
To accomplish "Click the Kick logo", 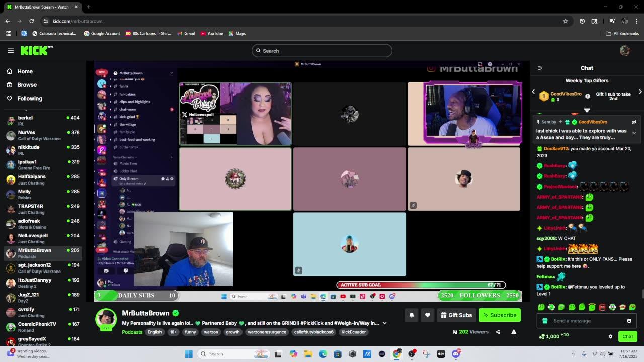I will click(36, 50).
